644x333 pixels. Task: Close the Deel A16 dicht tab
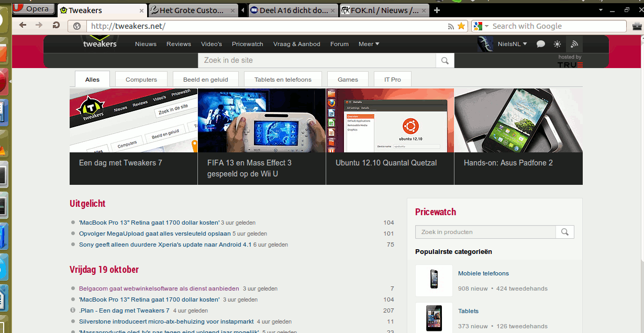point(334,10)
